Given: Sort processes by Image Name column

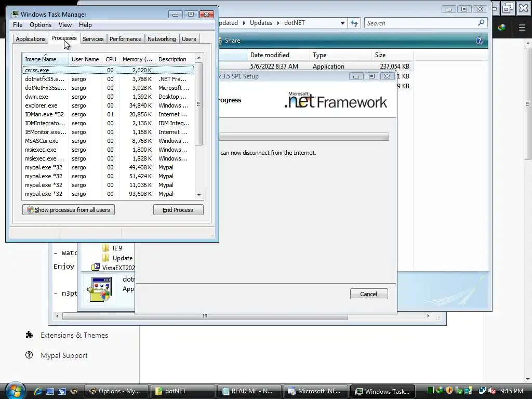Looking at the screenshot, I should (46, 59).
